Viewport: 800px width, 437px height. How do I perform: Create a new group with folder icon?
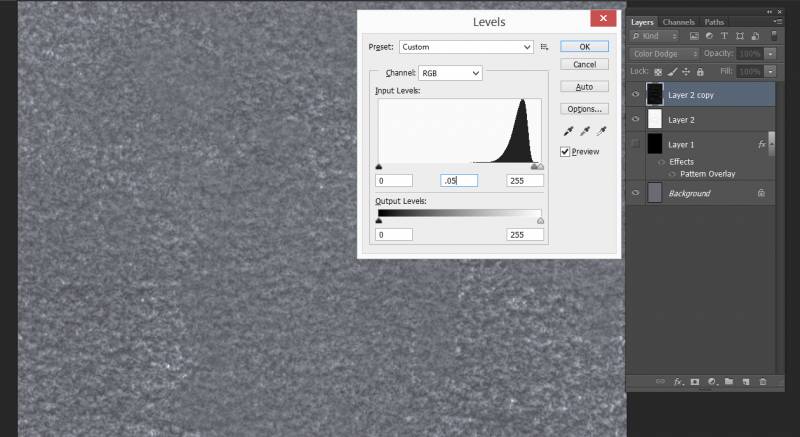pyautogui.click(x=729, y=382)
